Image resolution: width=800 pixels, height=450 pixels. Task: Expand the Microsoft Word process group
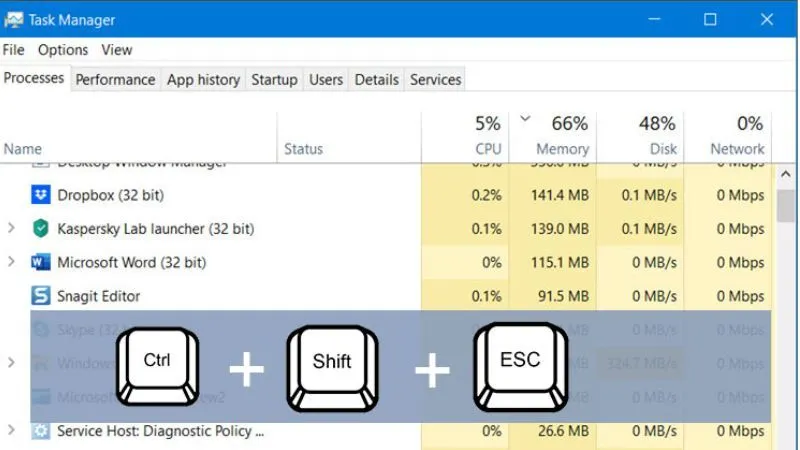(11, 262)
